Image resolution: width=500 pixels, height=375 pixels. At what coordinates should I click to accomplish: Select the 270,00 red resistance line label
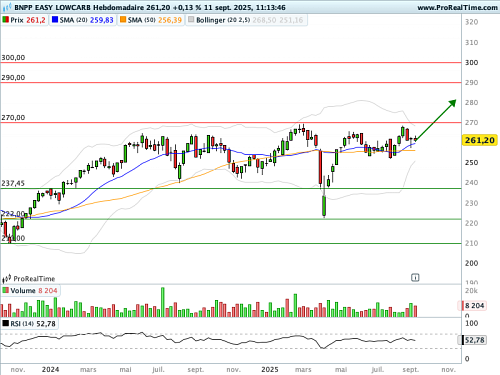(13, 118)
